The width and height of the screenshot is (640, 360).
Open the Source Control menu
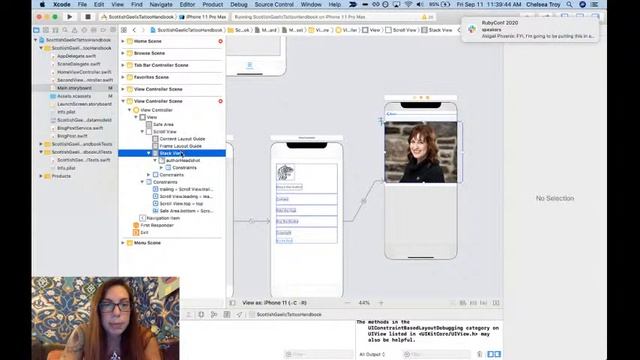274,4
